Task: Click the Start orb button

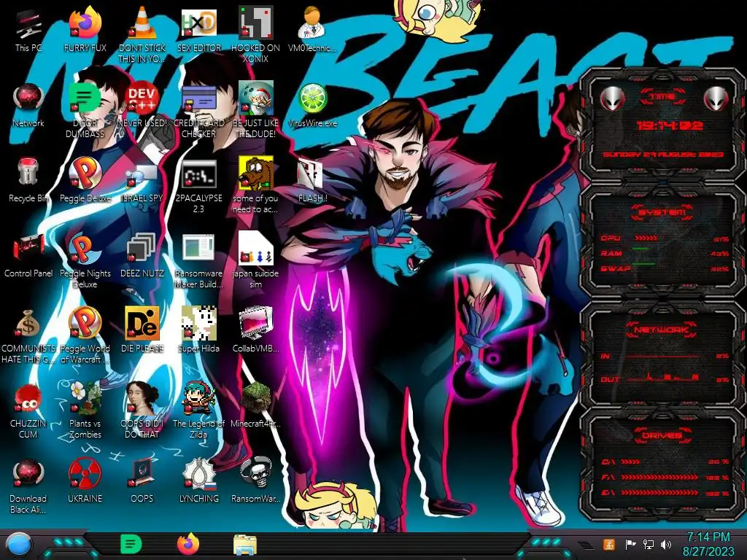Action: tap(18, 545)
